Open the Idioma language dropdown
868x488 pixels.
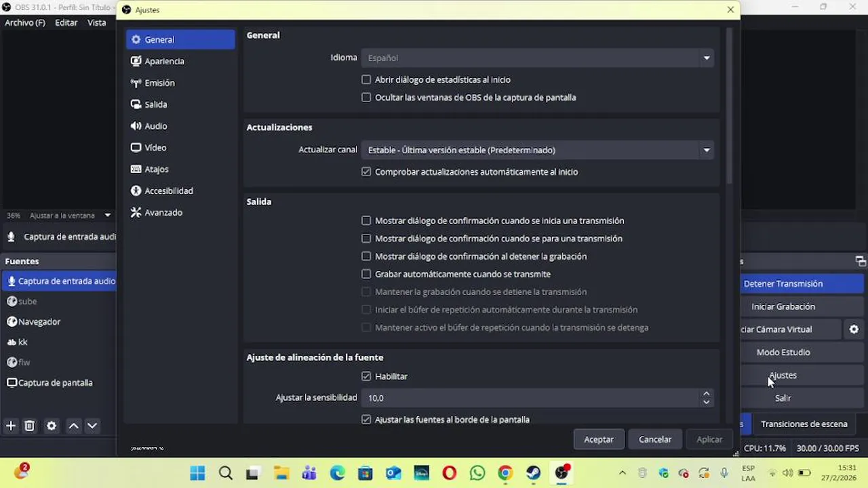pos(537,58)
